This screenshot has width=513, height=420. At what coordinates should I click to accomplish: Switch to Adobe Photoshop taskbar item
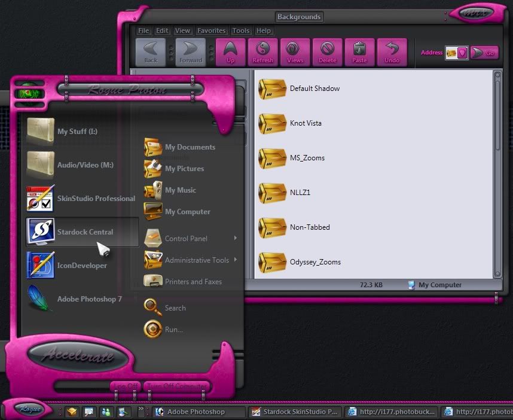[x=199, y=412]
